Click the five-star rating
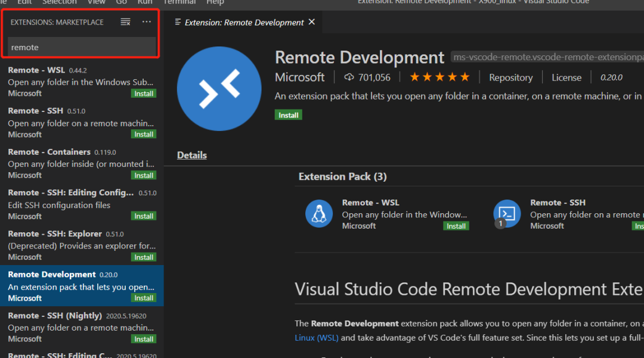 439,77
